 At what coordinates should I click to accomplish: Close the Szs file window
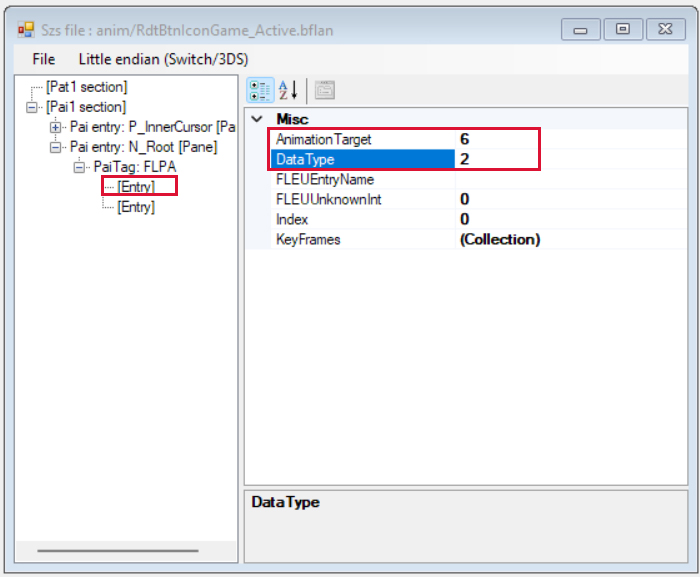[x=666, y=29]
